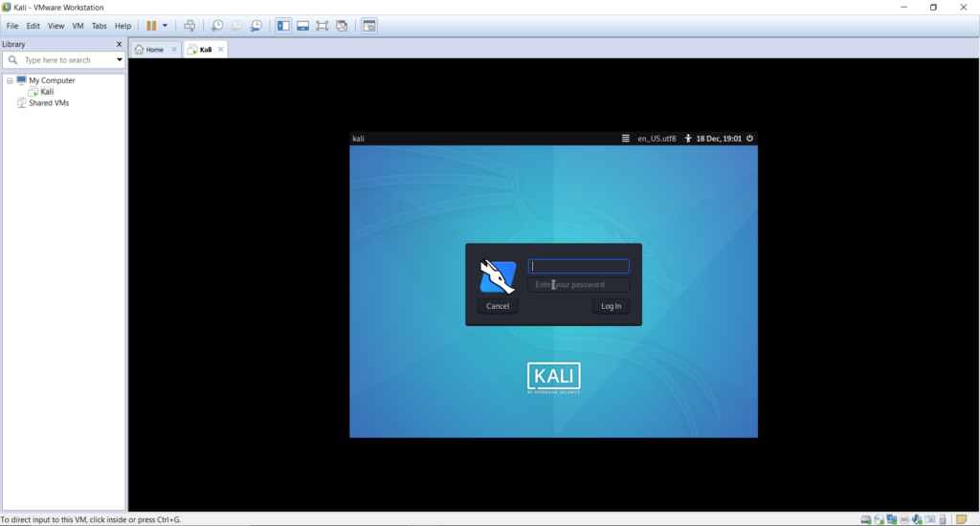Image resolution: width=980 pixels, height=526 pixels.
Task: Open the Tabs menu
Action: (x=99, y=26)
